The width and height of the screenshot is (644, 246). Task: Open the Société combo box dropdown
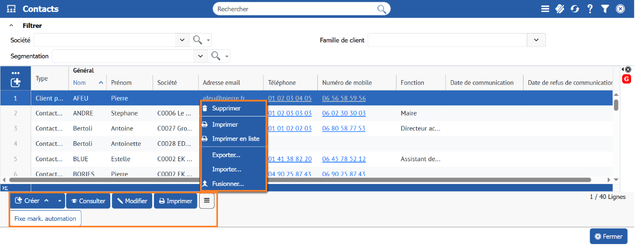(x=182, y=40)
